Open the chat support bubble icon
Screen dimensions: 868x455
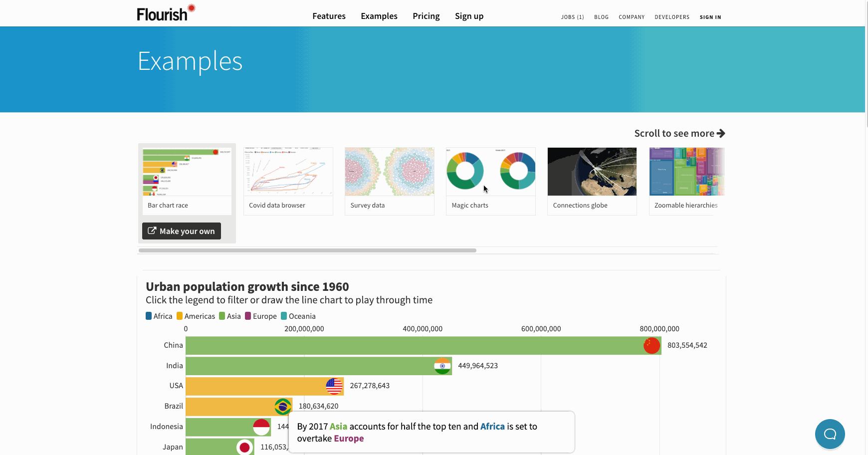tap(830, 434)
